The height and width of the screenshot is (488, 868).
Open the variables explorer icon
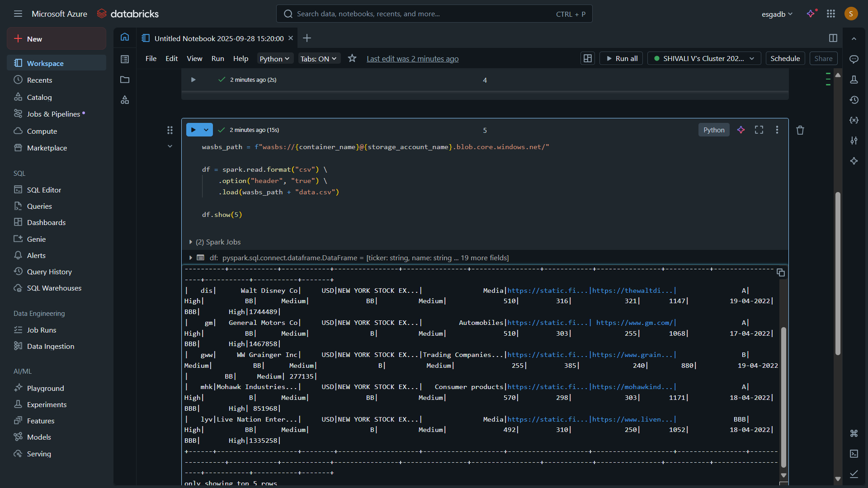click(x=854, y=120)
